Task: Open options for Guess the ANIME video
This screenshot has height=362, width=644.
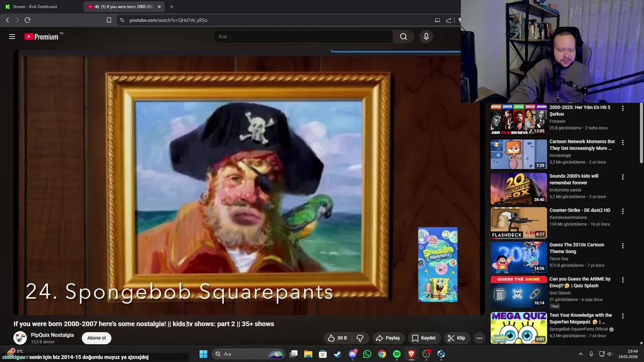Action: click(x=623, y=280)
